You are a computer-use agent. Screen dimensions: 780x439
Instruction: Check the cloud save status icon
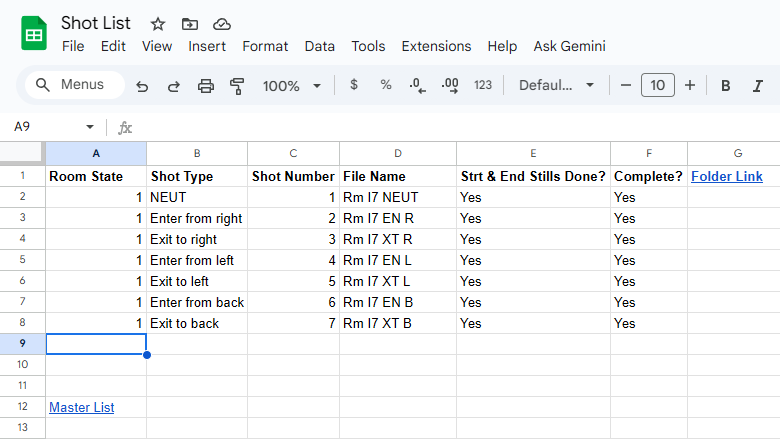point(222,24)
